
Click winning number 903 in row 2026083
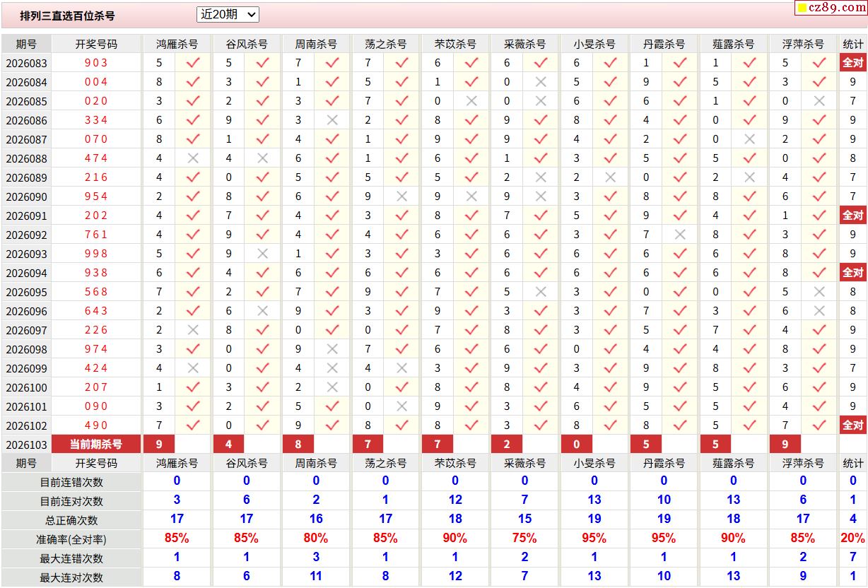(96, 63)
